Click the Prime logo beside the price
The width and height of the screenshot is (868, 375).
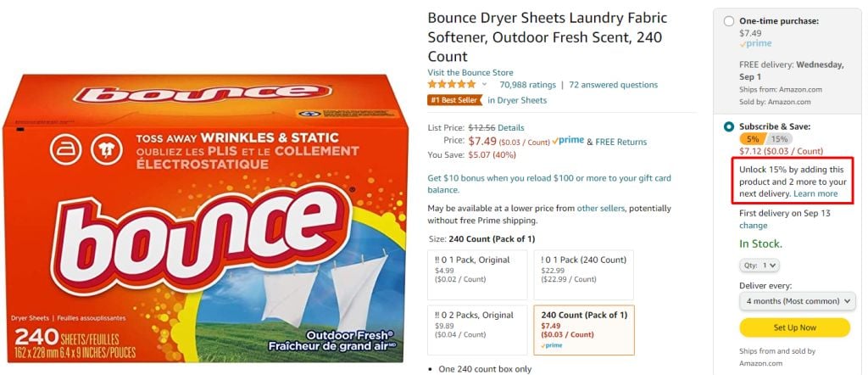point(568,141)
